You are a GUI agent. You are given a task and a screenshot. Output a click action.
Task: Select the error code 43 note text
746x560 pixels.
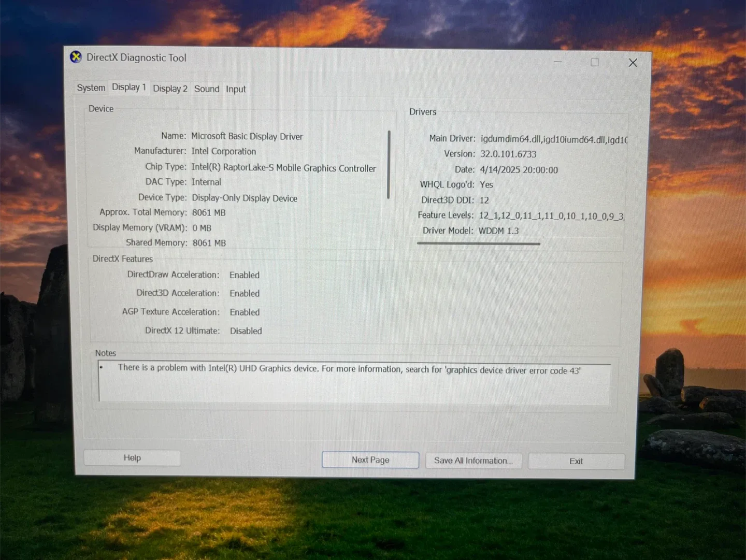pyautogui.click(x=350, y=369)
